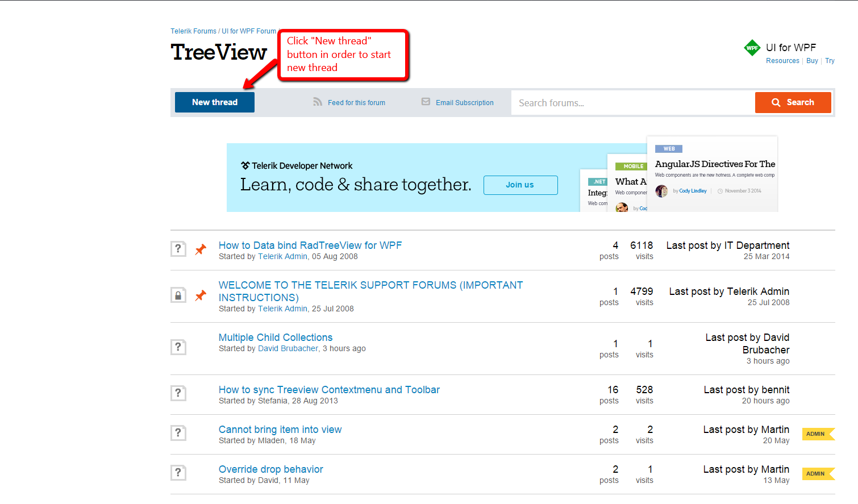Click question icon for Override drop behavior thread
Viewport: 858px width, 504px height.
(178, 473)
